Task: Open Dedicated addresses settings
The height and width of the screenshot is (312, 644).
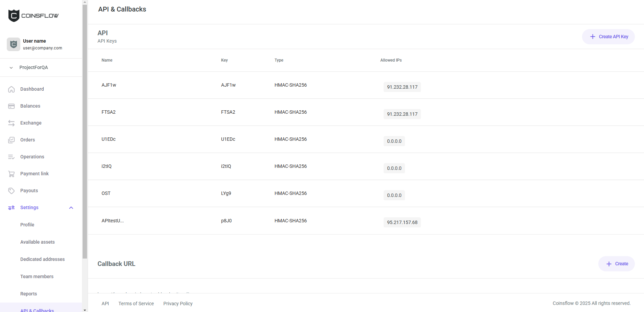Action: tap(42, 259)
